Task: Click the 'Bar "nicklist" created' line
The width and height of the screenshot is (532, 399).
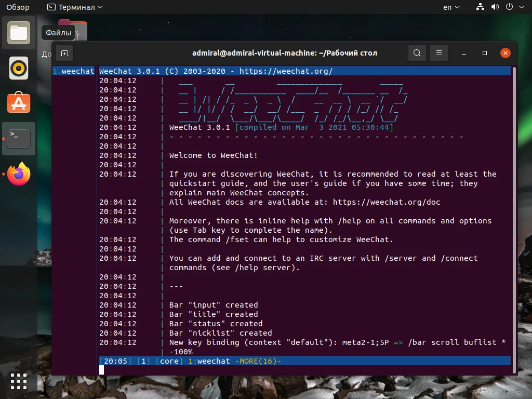Action: pos(220,333)
